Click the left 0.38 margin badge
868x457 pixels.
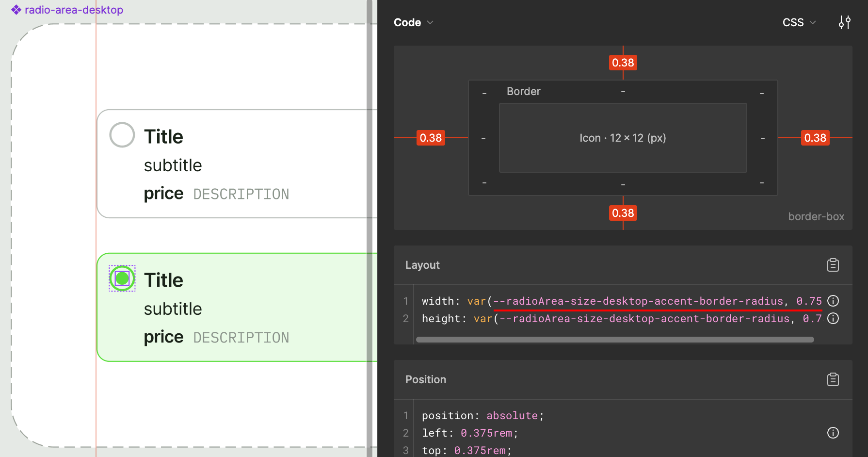pyautogui.click(x=431, y=138)
